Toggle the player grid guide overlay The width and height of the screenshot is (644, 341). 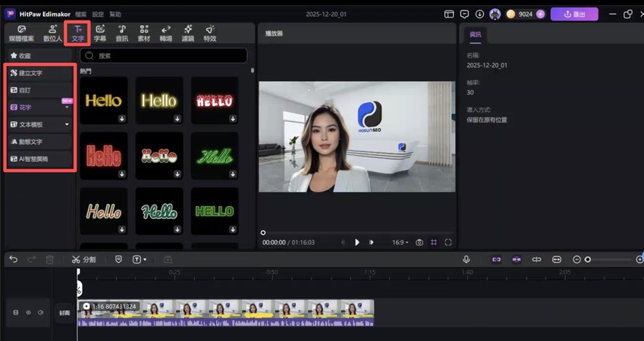coord(434,242)
